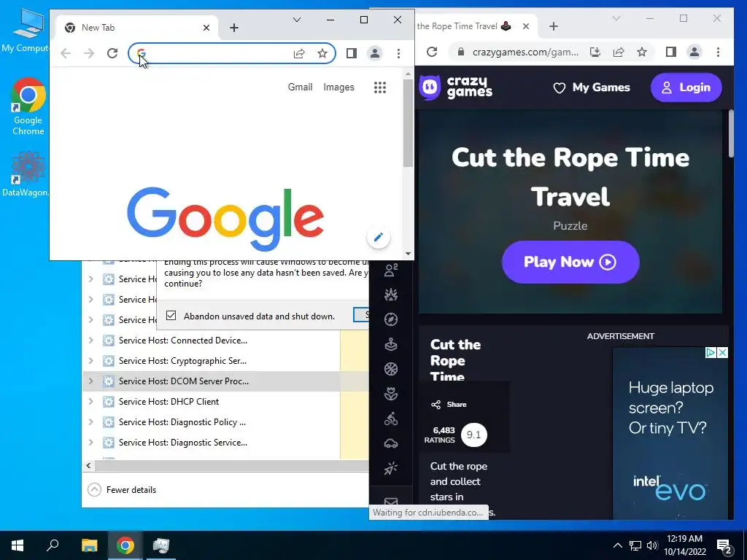Image resolution: width=747 pixels, height=560 pixels.
Task: Close the Rope Time Travel tab
Action: 526,26
